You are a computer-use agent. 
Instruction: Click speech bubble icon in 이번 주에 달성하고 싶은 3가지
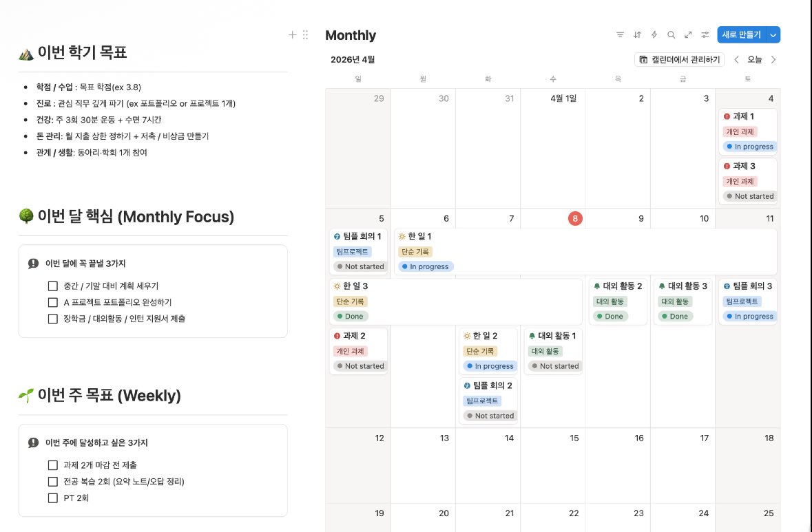coord(34,443)
